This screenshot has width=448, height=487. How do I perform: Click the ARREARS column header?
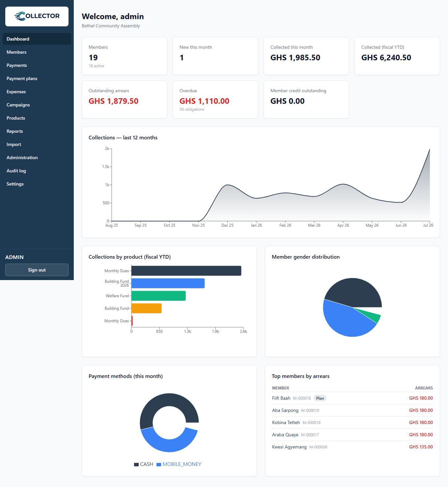(x=424, y=388)
